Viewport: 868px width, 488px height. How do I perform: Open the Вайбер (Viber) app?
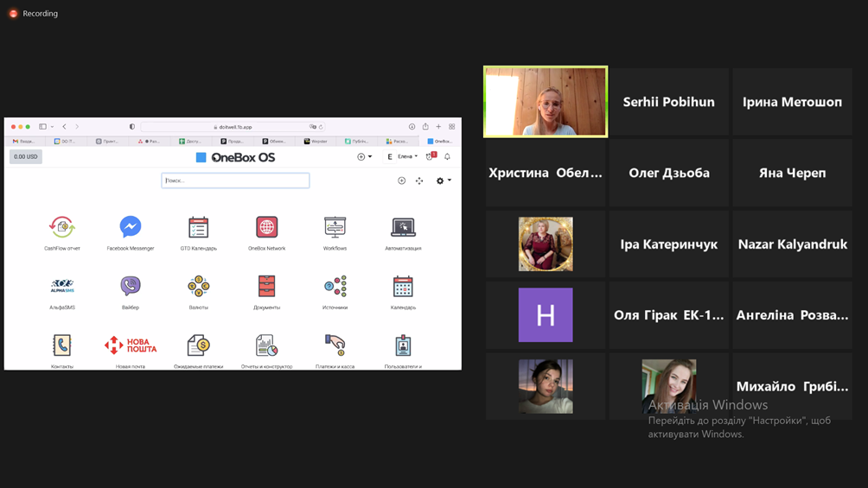[x=130, y=286]
